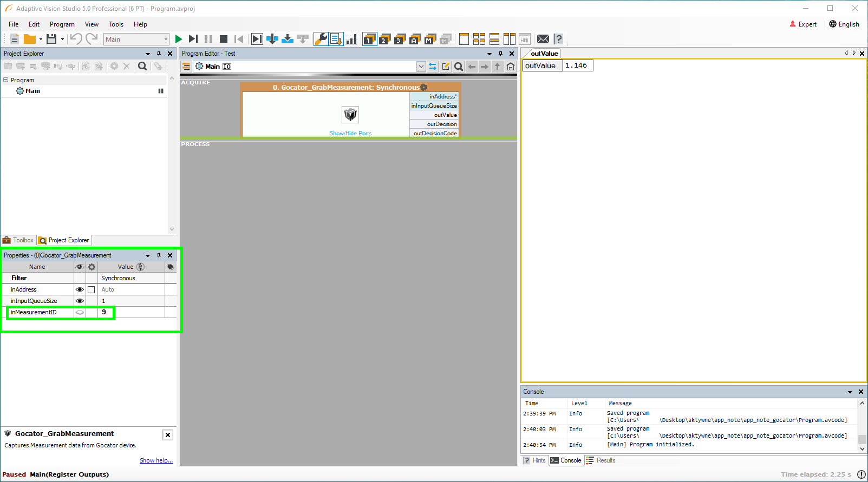Click the green Run program button
The height and width of the screenshot is (482, 868).
[179, 39]
